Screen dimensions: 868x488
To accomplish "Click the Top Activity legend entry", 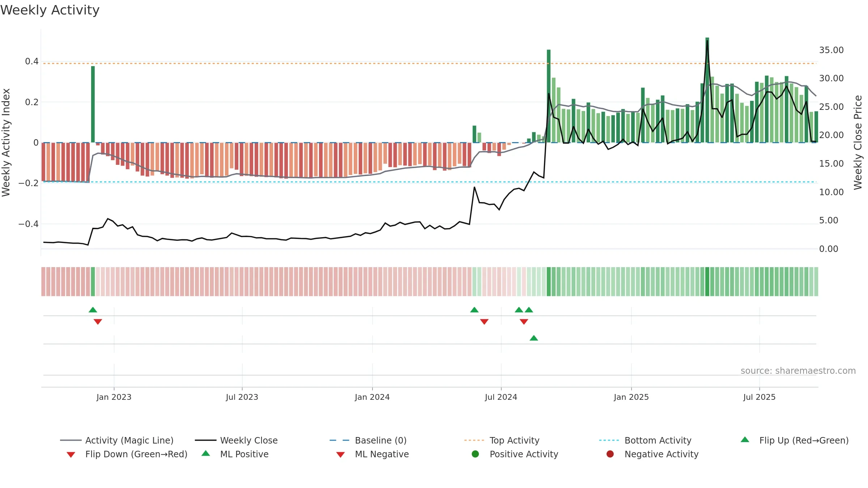I will 502,440.
